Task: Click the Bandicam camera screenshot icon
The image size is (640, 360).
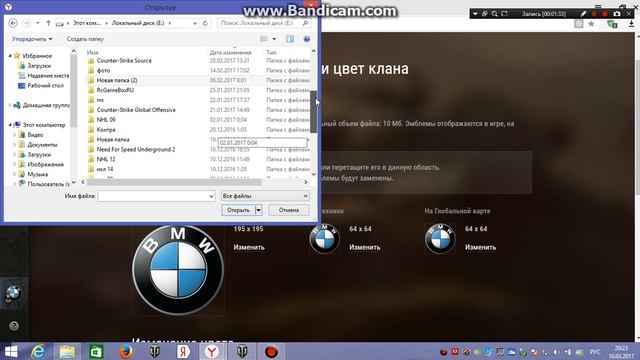Action: (617, 14)
